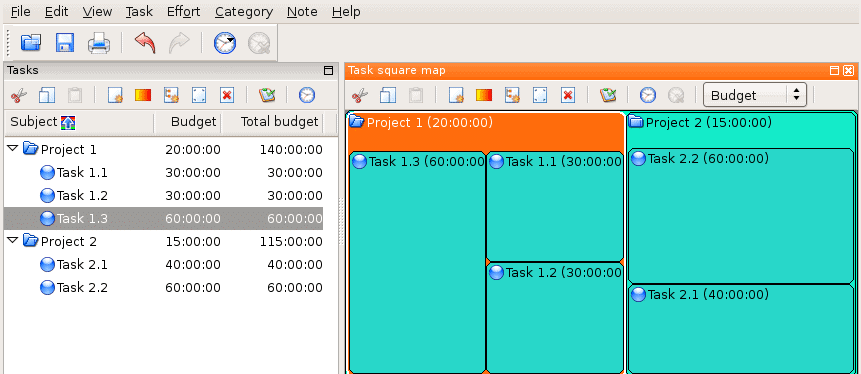Open the File menu

click(x=20, y=12)
